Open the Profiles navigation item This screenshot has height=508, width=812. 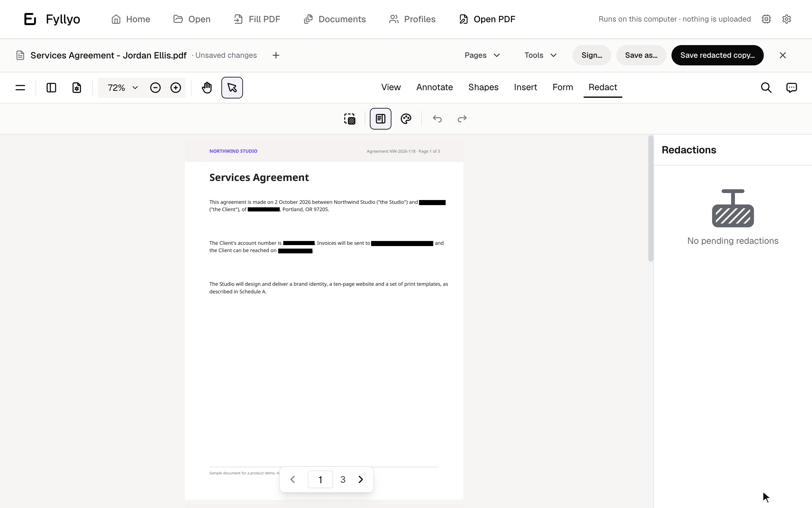pos(412,19)
